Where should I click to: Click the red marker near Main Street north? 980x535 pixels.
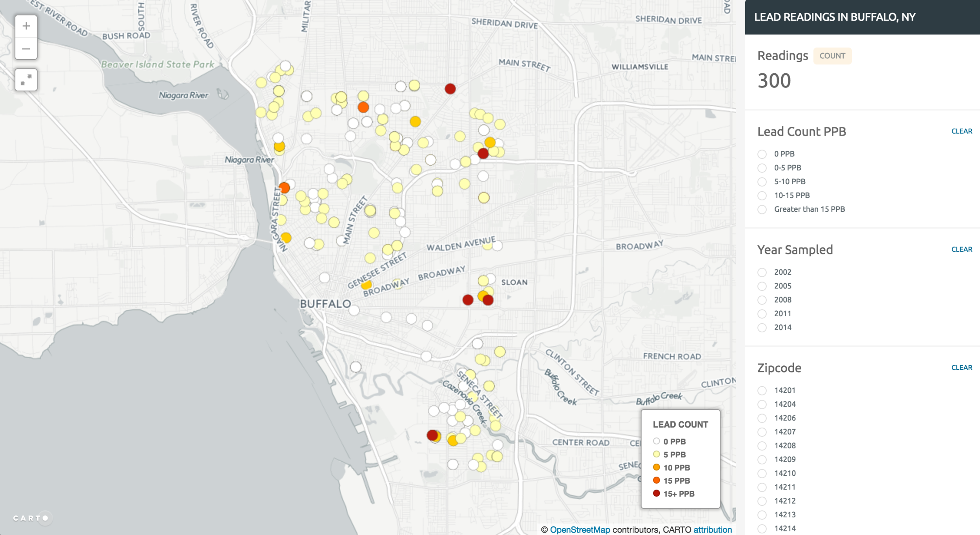tap(450, 89)
